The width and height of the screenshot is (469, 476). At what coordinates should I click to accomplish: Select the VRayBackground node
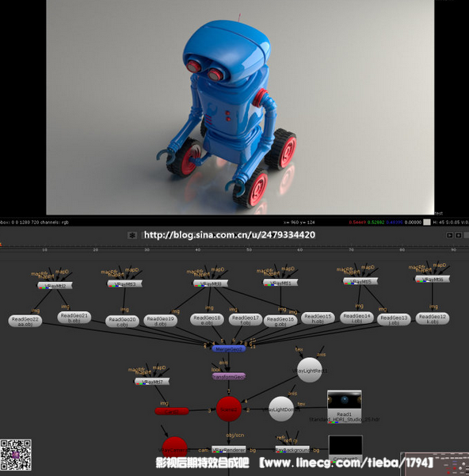[x=292, y=450]
